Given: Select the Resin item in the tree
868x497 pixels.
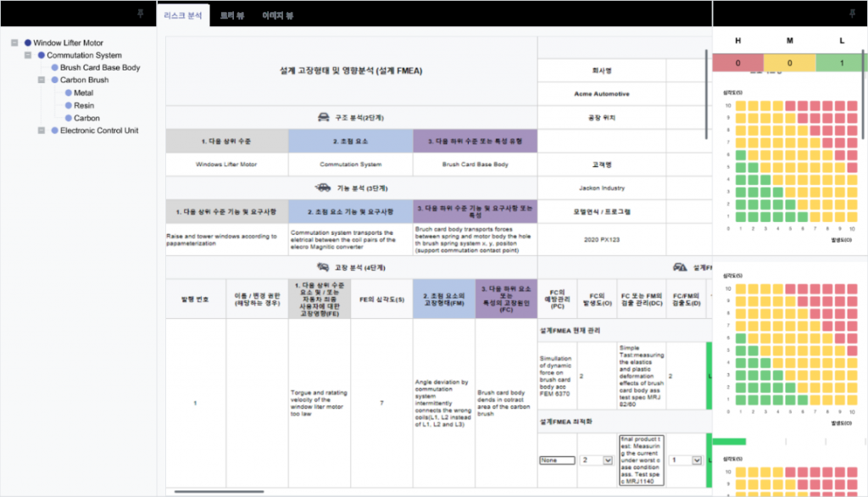Looking at the screenshot, I should [x=84, y=106].
